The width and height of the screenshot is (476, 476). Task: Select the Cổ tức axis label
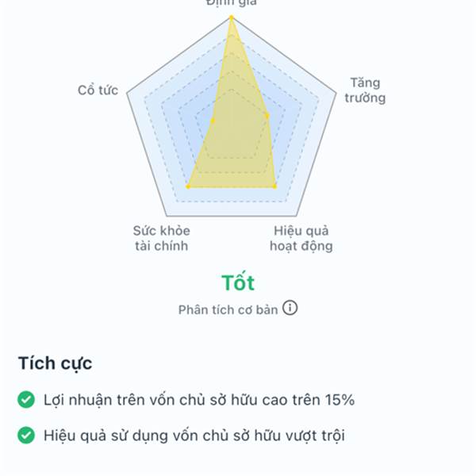[x=98, y=90]
